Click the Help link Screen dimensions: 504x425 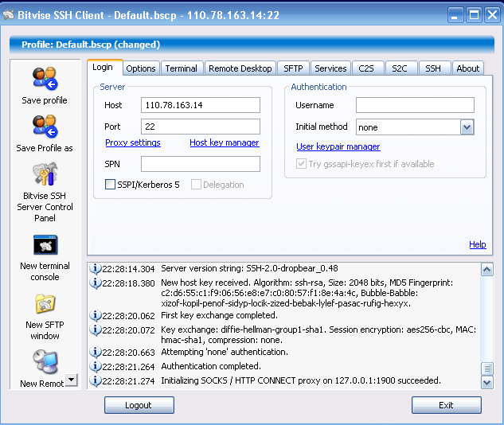pos(478,244)
